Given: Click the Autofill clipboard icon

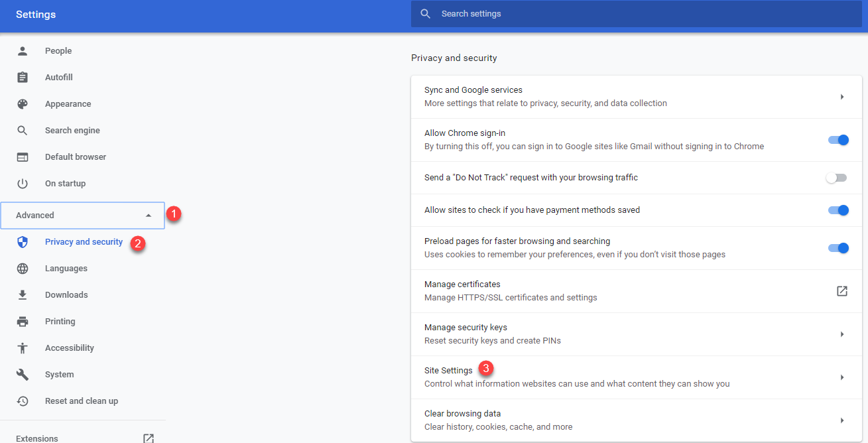Looking at the screenshot, I should pyautogui.click(x=23, y=78).
